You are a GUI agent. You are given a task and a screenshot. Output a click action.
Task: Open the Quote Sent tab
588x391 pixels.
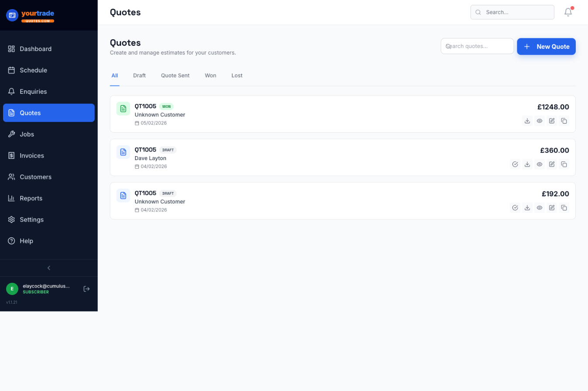[x=175, y=75]
